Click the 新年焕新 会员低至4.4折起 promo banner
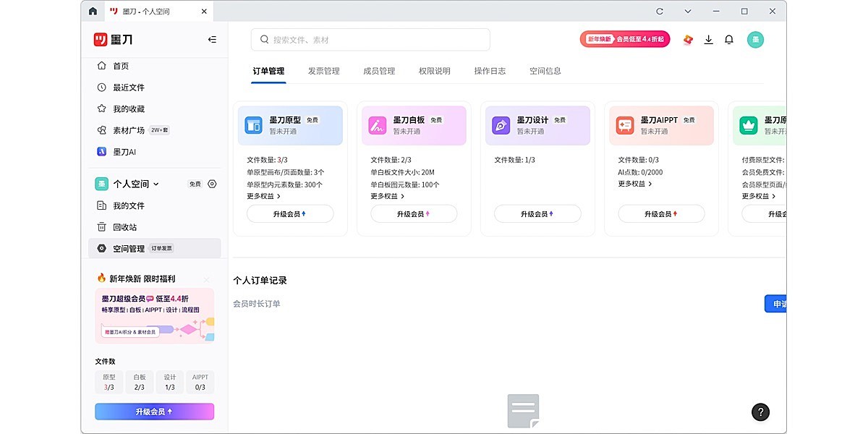Viewport: 868px width, 434px height. pyautogui.click(x=624, y=38)
